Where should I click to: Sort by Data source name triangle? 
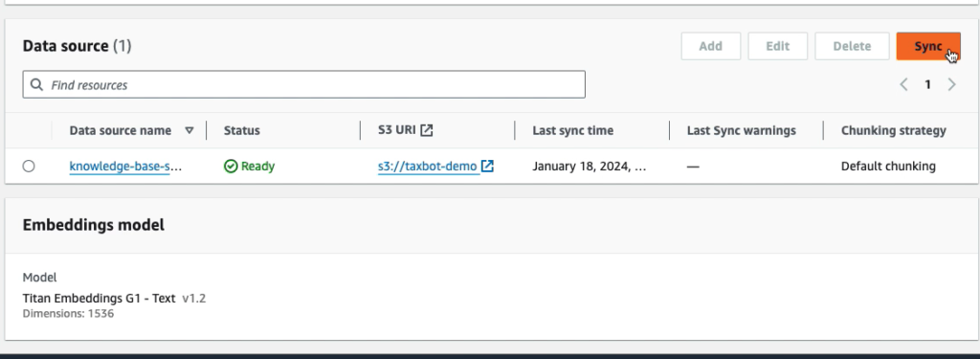point(189,131)
